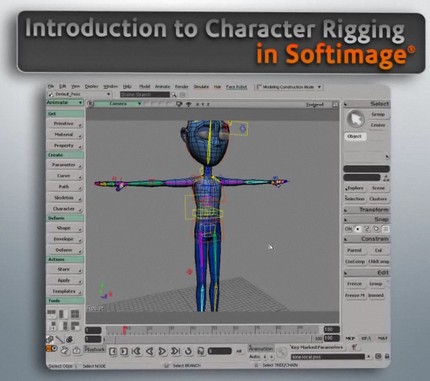Click the Clusters button

(378, 199)
